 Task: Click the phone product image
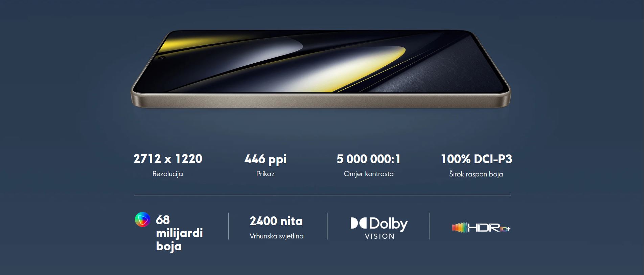pyautogui.click(x=321, y=69)
